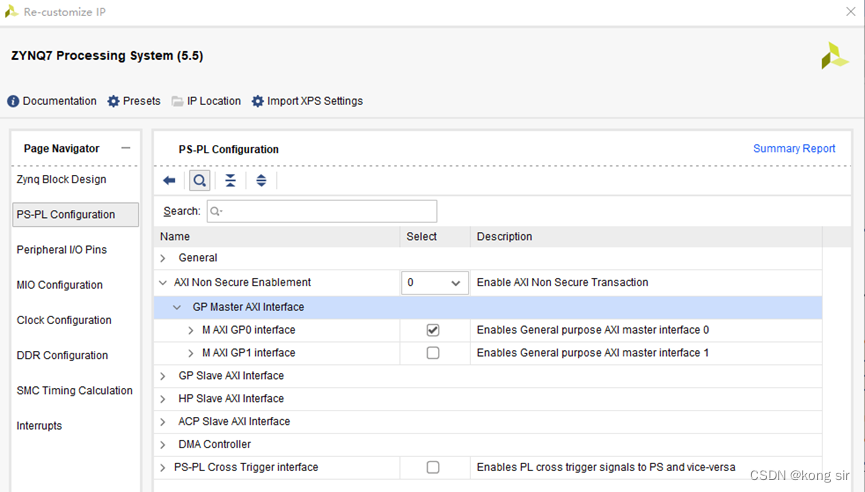
Task: Expand the DMA Controller row
Action: pyautogui.click(x=163, y=445)
